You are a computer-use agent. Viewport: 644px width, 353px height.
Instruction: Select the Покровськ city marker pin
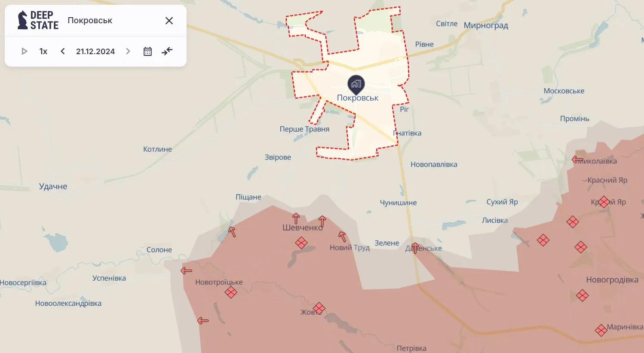tap(356, 85)
